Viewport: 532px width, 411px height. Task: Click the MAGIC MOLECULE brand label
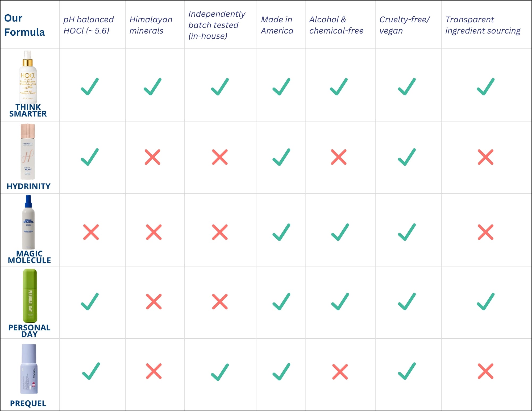29,257
